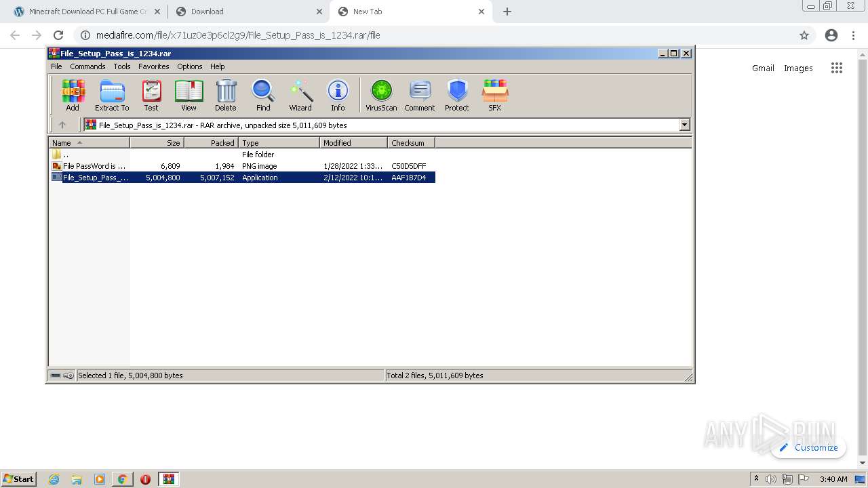
Task: Show archive Info
Action: click(x=338, y=95)
